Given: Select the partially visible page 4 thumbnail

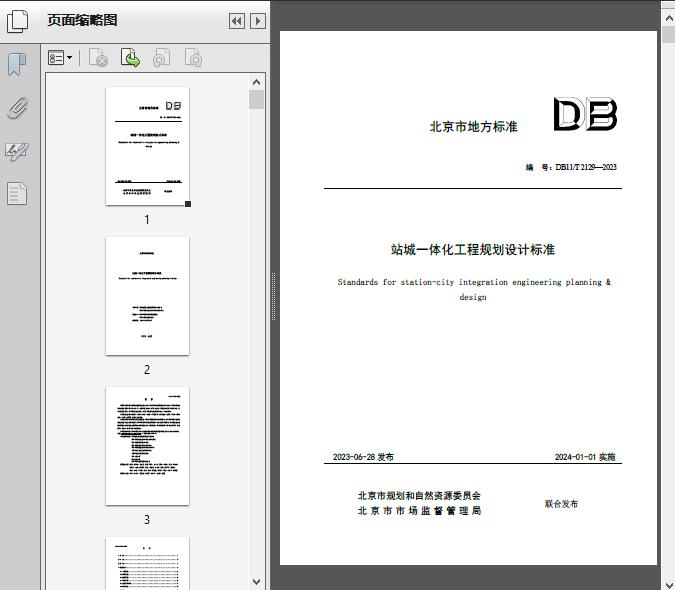Looking at the screenshot, I should tap(147, 563).
